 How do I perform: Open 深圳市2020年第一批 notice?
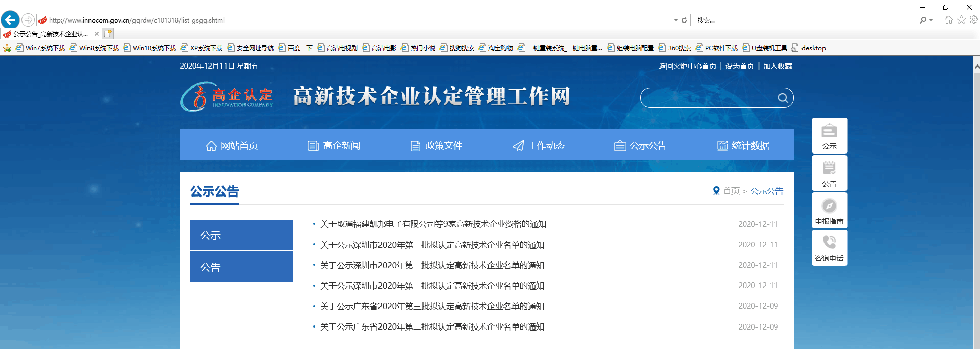pyautogui.click(x=432, y=286)
